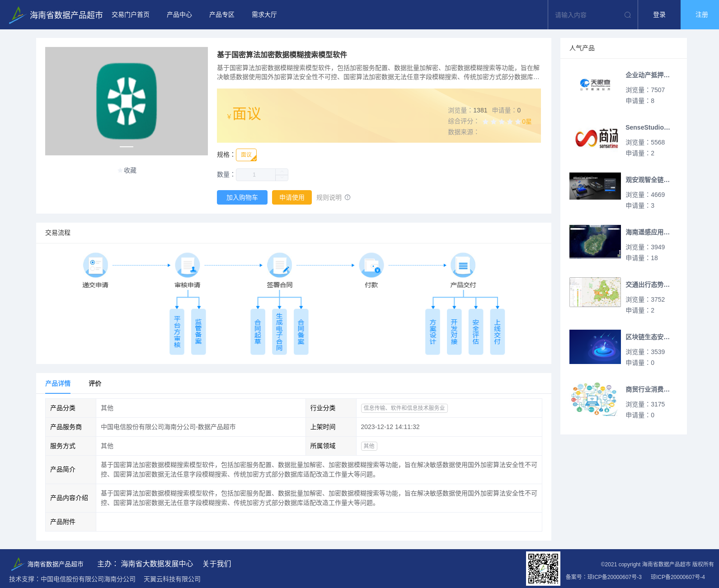Click the 签署合同 step icon
This screenshot has width=719, height=588.
279,265
